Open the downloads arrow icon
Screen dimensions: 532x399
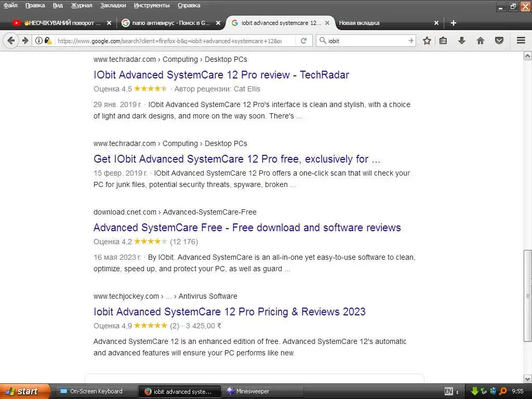462,41
